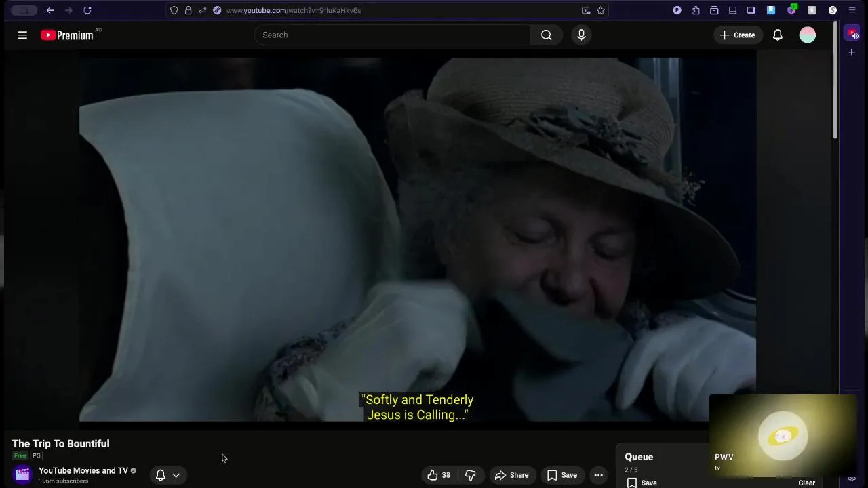The image size is (868, 488).
Task: View site security padlock info
Action: click(x=189, y=10)
